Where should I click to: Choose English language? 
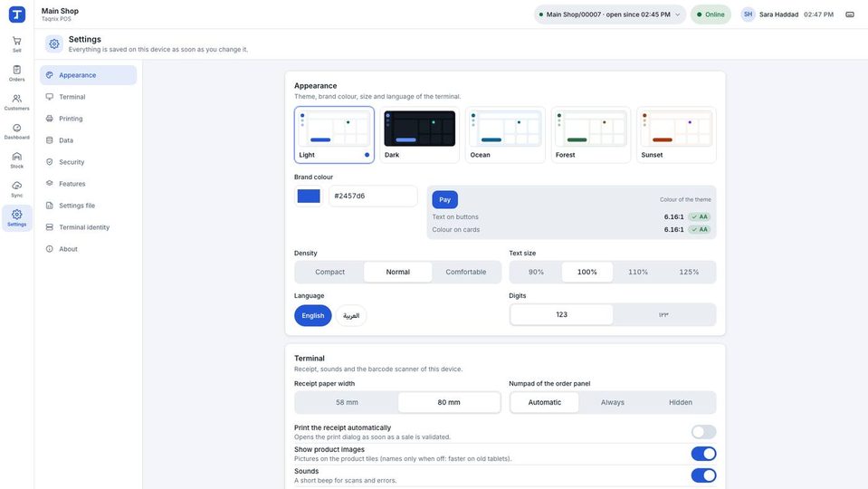pyautogui.click(x=313, y=316)
